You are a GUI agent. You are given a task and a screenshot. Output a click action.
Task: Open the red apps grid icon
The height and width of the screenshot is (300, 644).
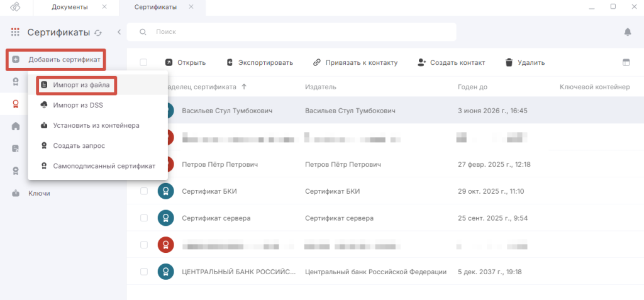tap(15, 32)
